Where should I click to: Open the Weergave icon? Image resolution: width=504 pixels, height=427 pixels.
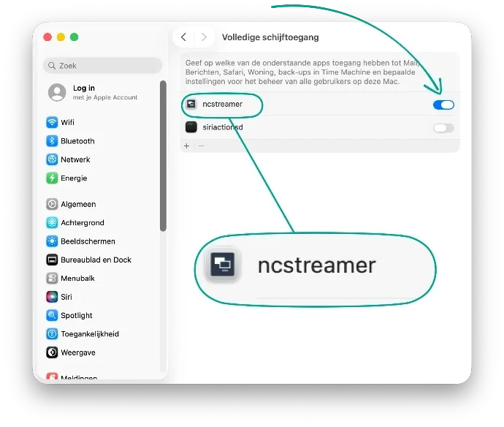tap(52, 352)
